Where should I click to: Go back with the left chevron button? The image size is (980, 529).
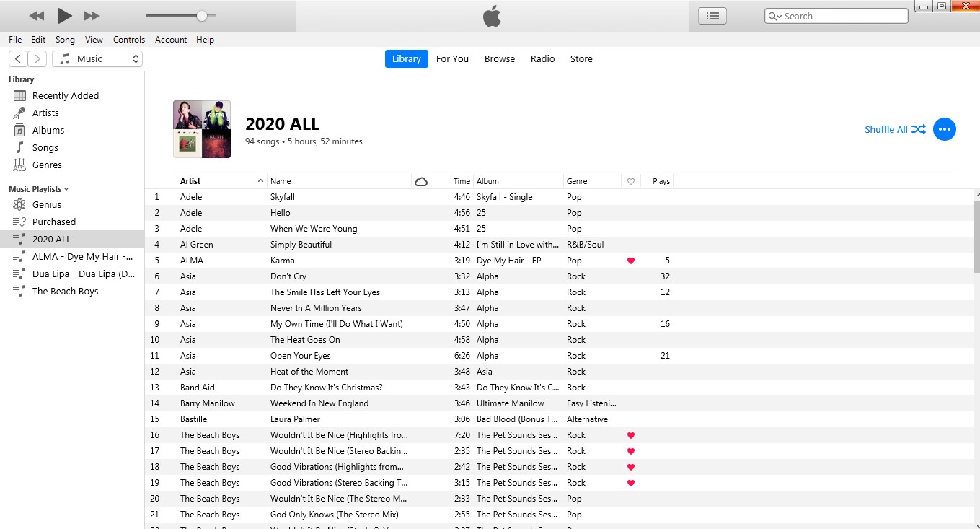[x=18, y=59]
